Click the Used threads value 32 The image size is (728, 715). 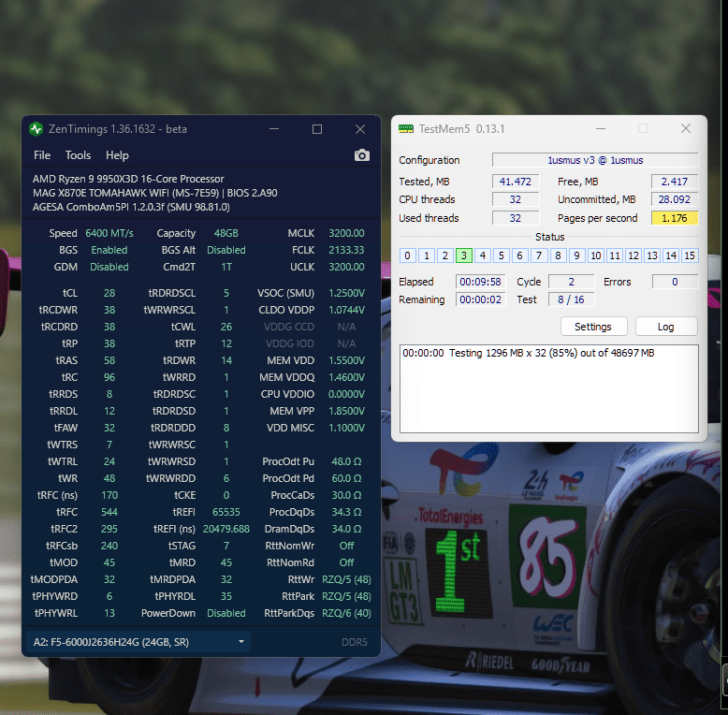pos(516,218)
